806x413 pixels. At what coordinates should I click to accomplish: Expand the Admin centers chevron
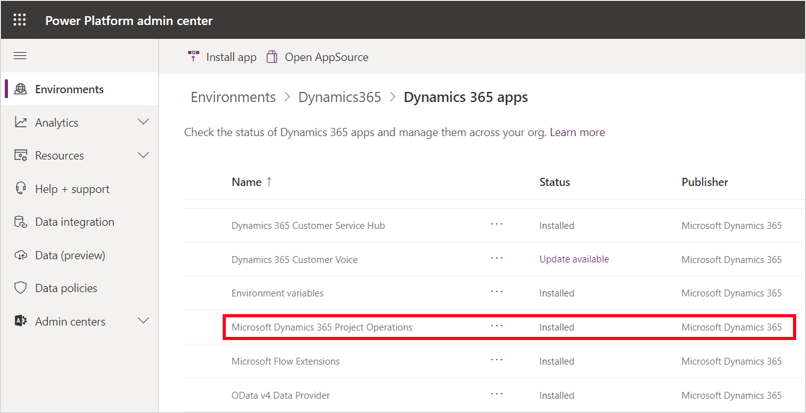tap(144, 320)
